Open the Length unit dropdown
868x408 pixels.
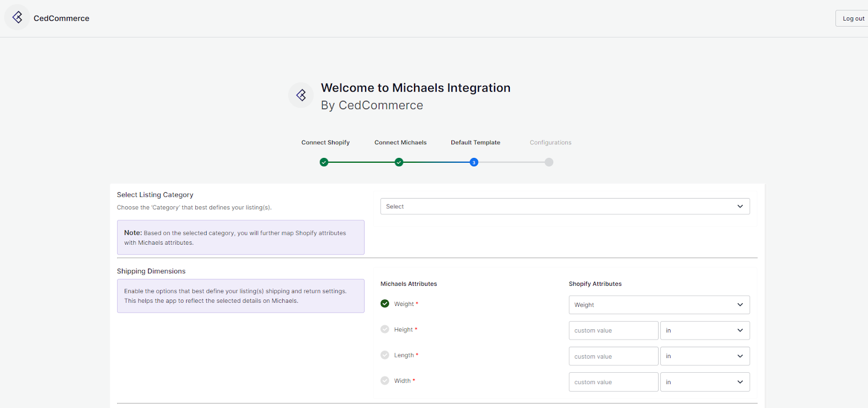(704, 356)
